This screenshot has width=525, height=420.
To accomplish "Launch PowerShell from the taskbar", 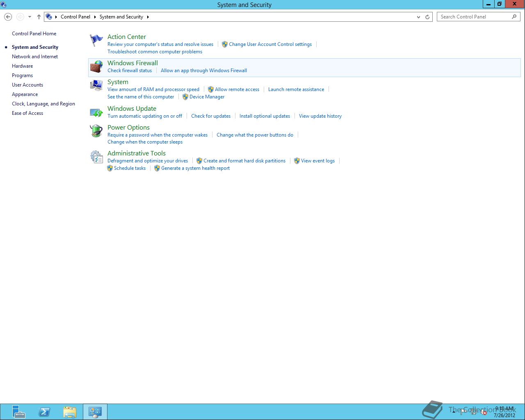I will [44, 412].
